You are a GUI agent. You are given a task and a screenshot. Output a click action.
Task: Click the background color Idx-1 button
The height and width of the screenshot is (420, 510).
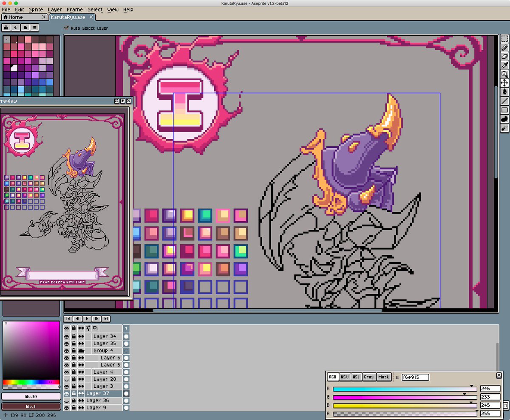tap(31, 406)
